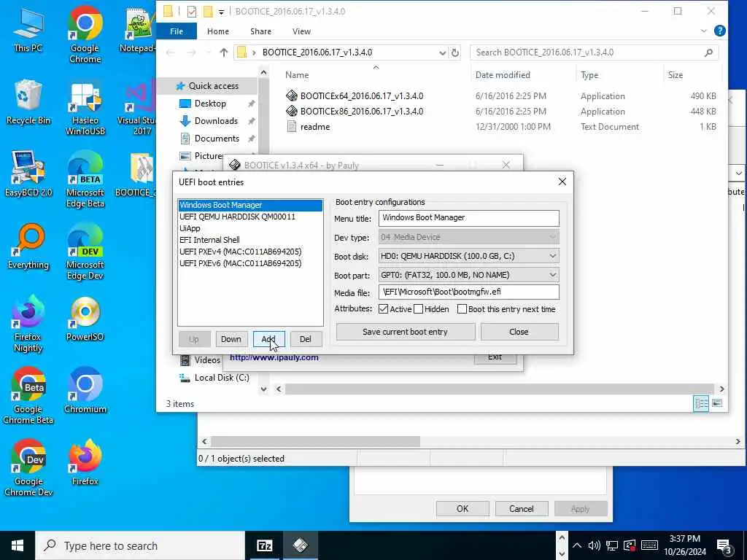Open Downloads in navigation pane

point(216,121)
